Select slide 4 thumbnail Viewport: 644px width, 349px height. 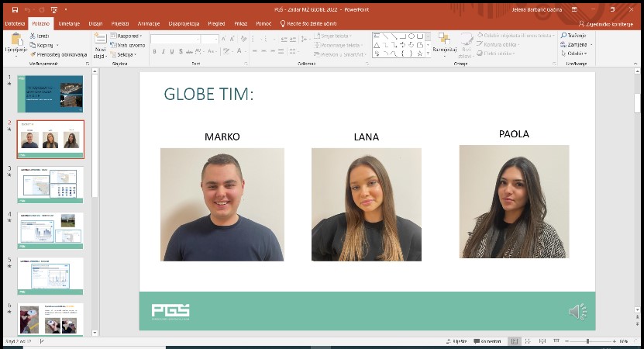pos(50,230)
